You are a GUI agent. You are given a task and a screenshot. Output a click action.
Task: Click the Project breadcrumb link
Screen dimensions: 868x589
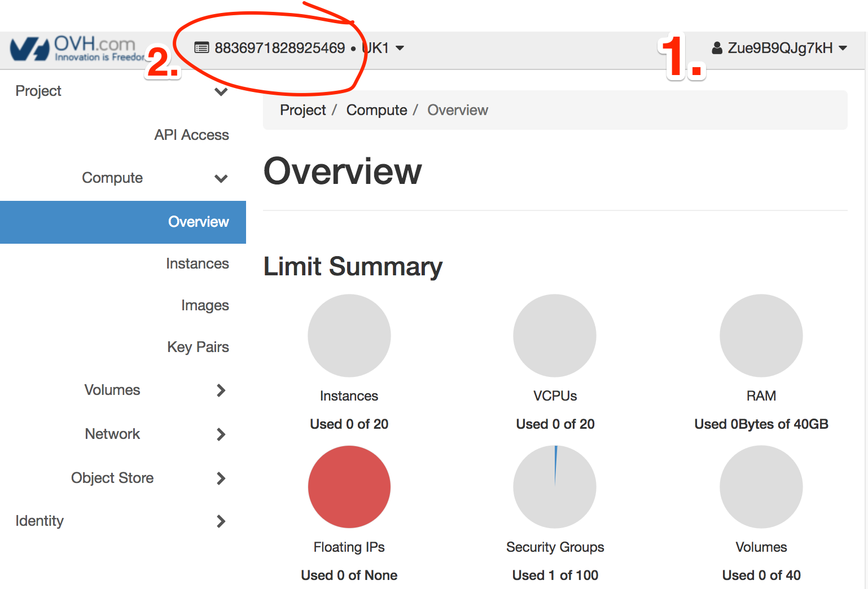303,110
